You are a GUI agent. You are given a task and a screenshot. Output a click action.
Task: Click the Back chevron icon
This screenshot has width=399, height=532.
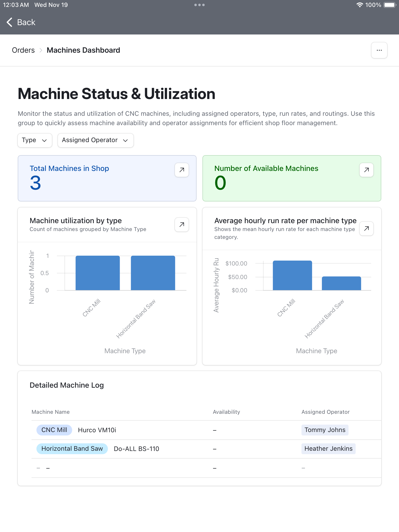coord(9,22)
